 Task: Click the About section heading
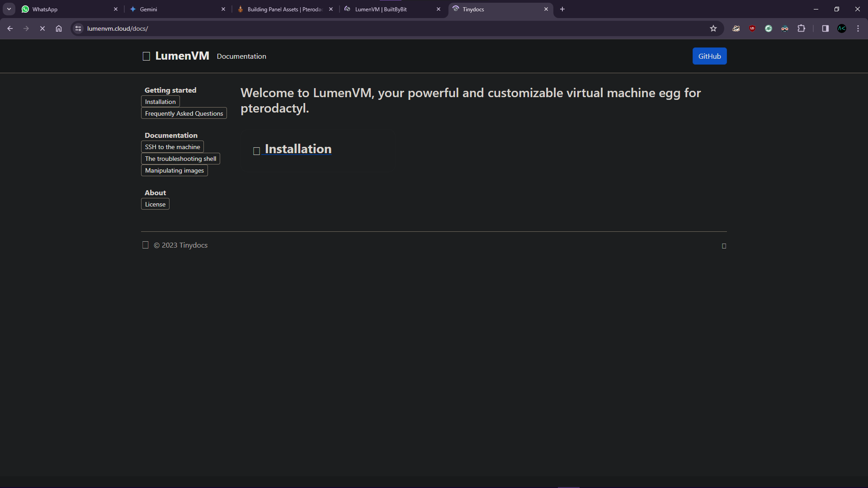click(155, 192)
